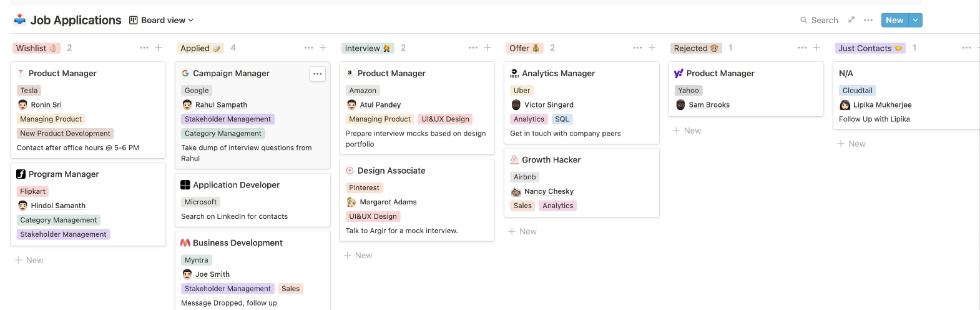Click the Job Applications inbox tray icon
980x310 pixels.
point(20,19)
